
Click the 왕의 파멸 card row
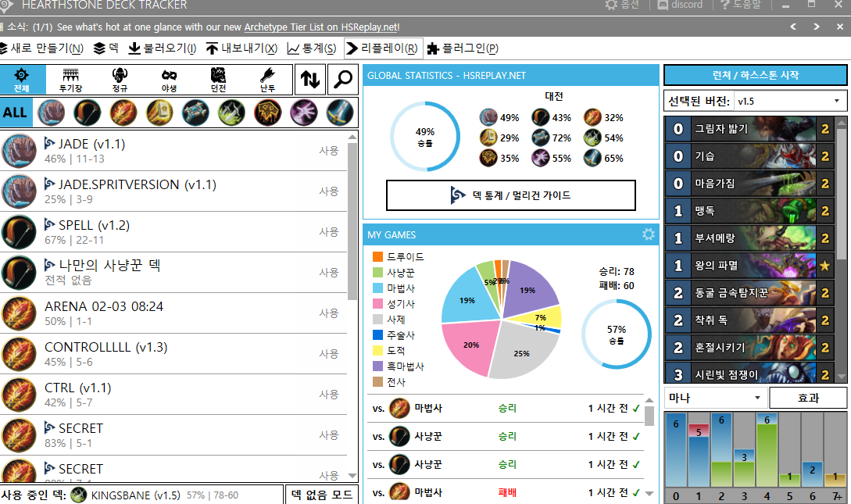click(x=750, y=266)
